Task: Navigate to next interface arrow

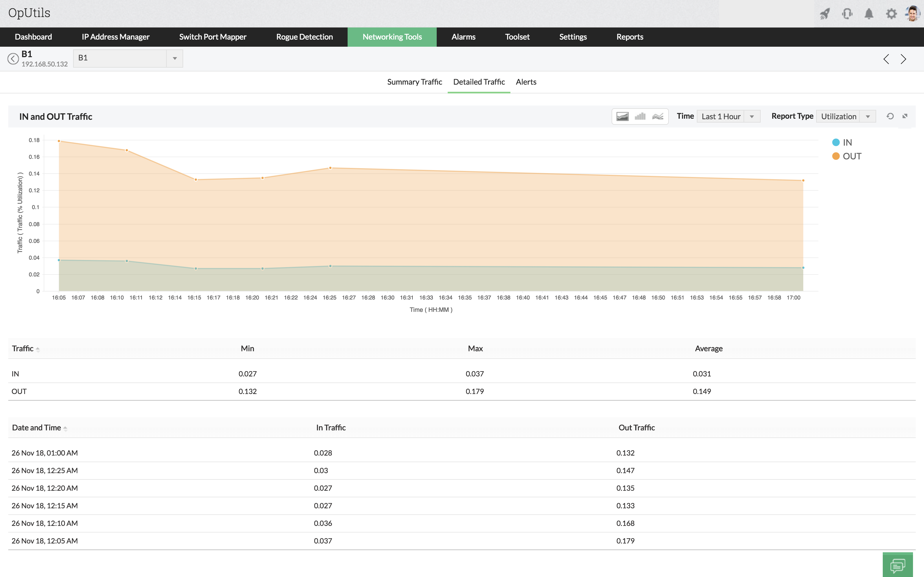Action: pyautogui.click(x=903, y=59)
